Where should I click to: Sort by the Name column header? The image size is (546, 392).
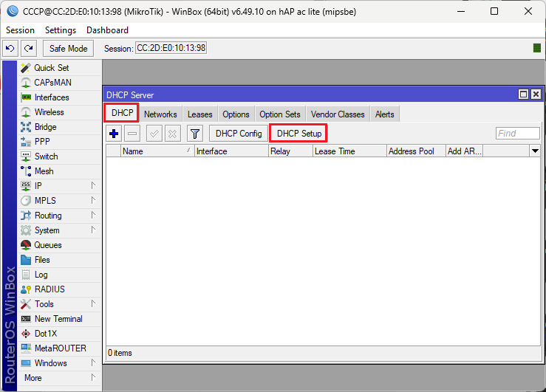tap(157, 151)
